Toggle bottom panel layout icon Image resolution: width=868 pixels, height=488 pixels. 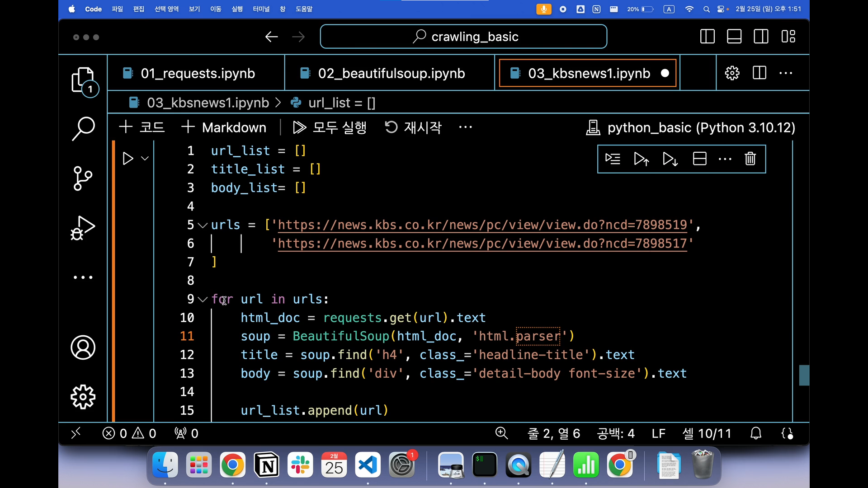click(734, 37)
